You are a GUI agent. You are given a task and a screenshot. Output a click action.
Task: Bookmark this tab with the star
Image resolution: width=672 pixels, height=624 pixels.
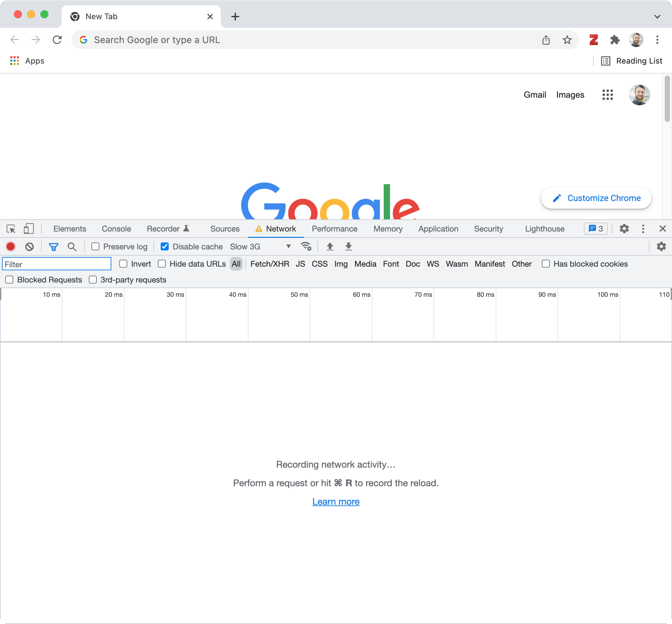coord(567,40)
